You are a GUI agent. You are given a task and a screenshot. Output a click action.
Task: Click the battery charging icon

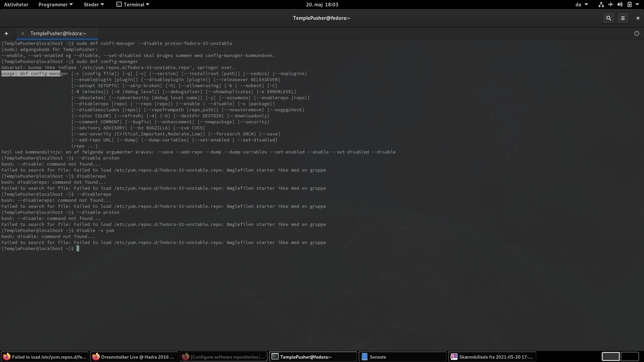(629, 5)
